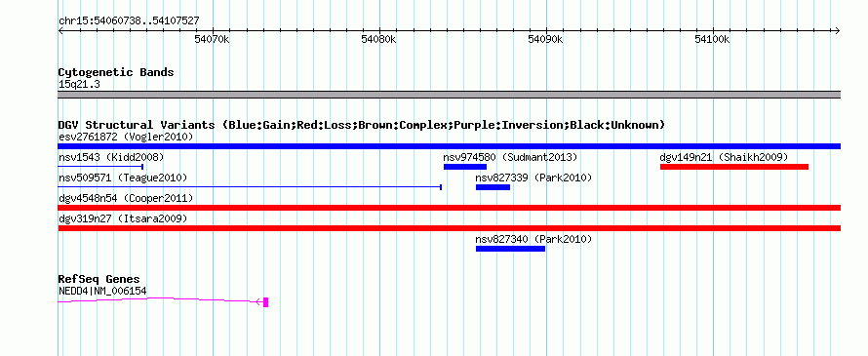Click the chr15:54060738..54107527 coordinate label
The height and width of the screenshot is (356, 868).
[129, 21]
